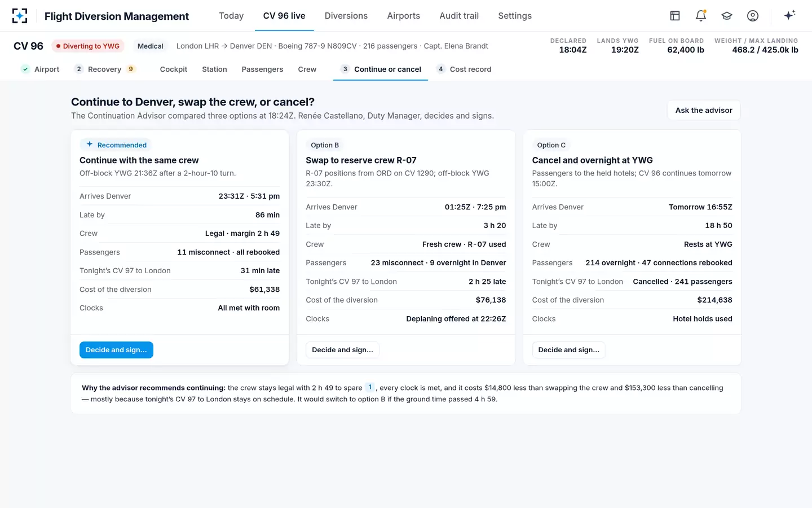
Task: Click the Flight Diversion Management logo icon
Action: (x=20, y=16)
